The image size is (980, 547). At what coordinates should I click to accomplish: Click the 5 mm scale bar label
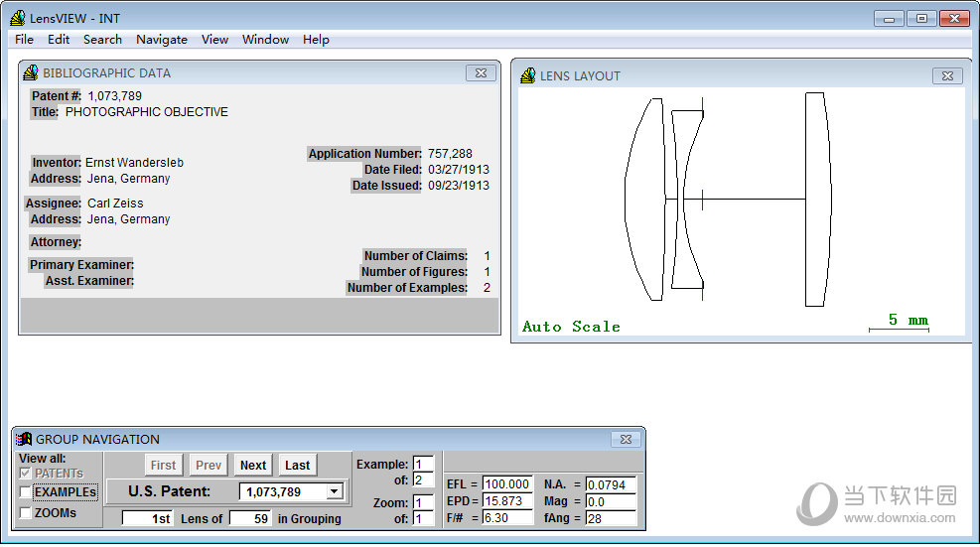coord(909,320)
